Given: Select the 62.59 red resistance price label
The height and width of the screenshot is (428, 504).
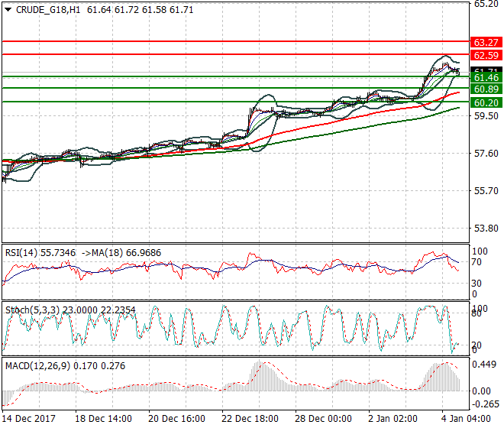Looking at the screenshot, I should click(486, 55).
